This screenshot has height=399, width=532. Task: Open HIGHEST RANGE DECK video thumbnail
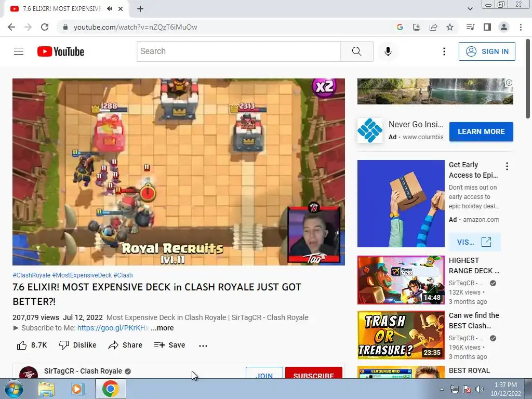coord(401,280)
